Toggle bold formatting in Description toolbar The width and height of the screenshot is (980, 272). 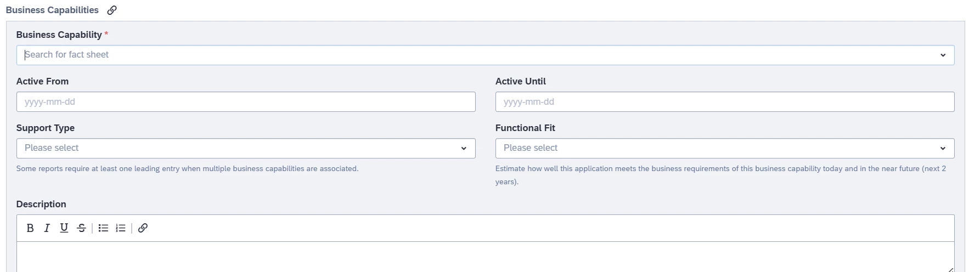[30, 228]
